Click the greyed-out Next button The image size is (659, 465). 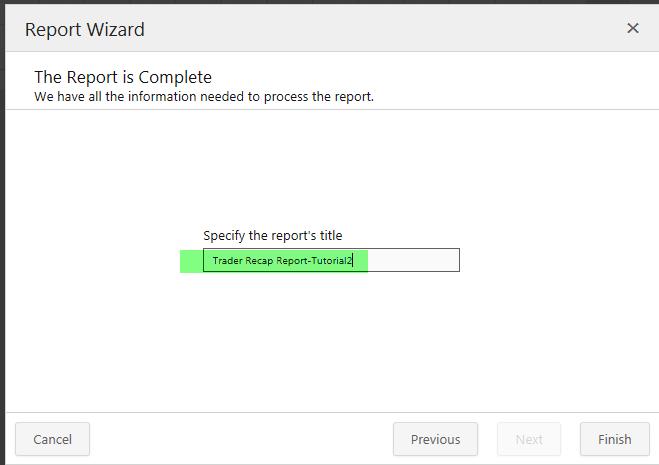point(529,439)
